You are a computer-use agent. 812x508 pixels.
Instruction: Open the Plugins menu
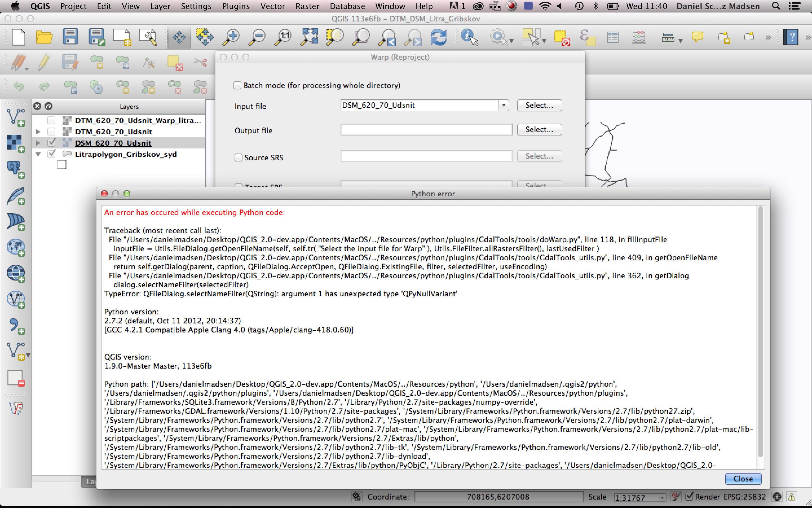point(236,6)
